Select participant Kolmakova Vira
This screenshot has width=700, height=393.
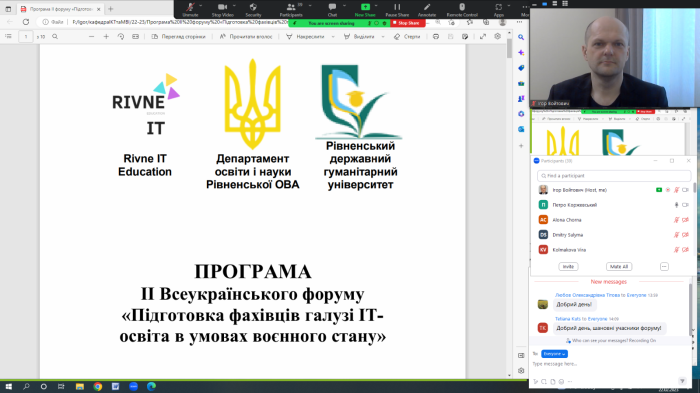click(614, 250)
